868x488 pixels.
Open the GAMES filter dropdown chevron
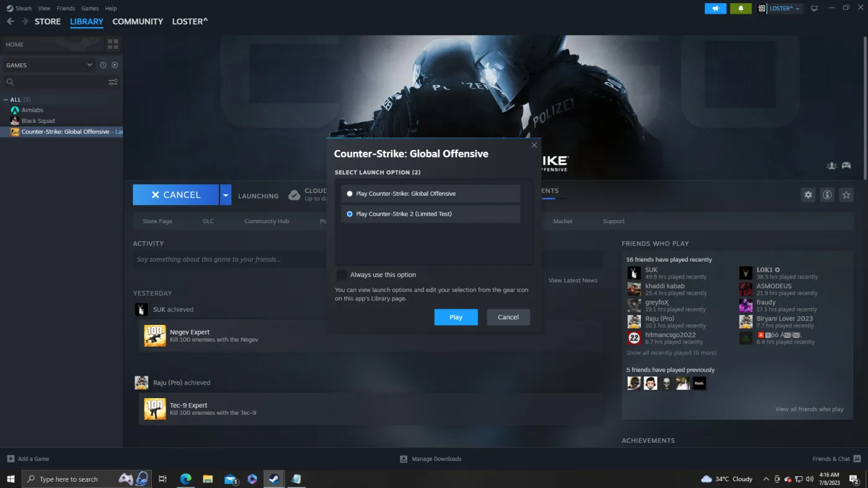tap(89, 65)
